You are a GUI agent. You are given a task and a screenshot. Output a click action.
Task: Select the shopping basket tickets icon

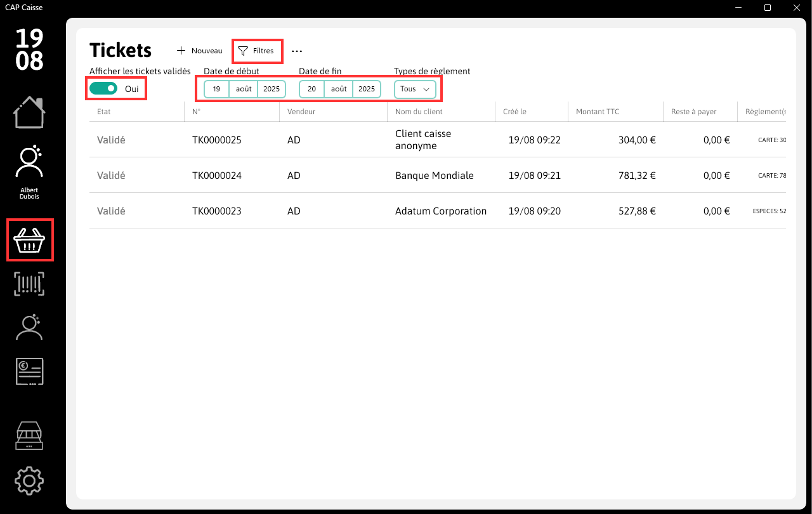click(30, 240)
